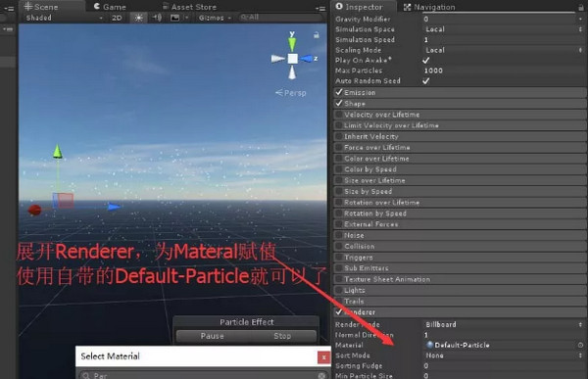Click Persp projection label

(291, 93)
